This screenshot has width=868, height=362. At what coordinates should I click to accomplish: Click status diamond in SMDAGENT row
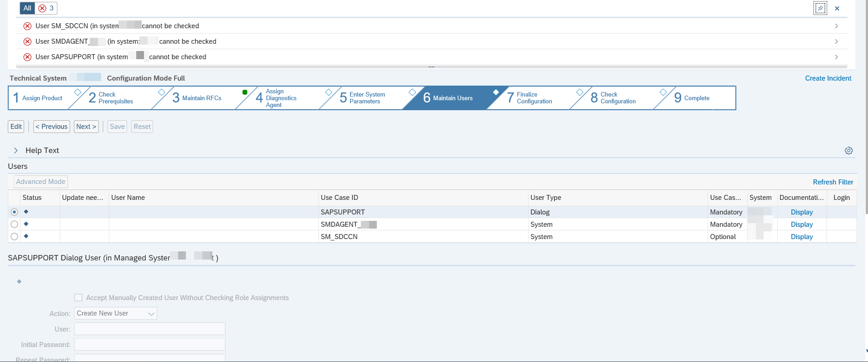(x=26, y=224)
